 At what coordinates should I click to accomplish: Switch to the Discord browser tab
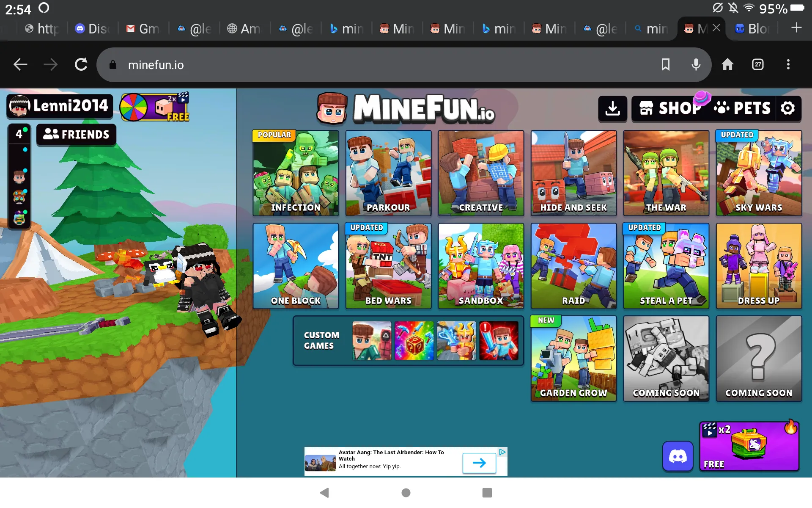pyautogui.click(x=93, y=29)
